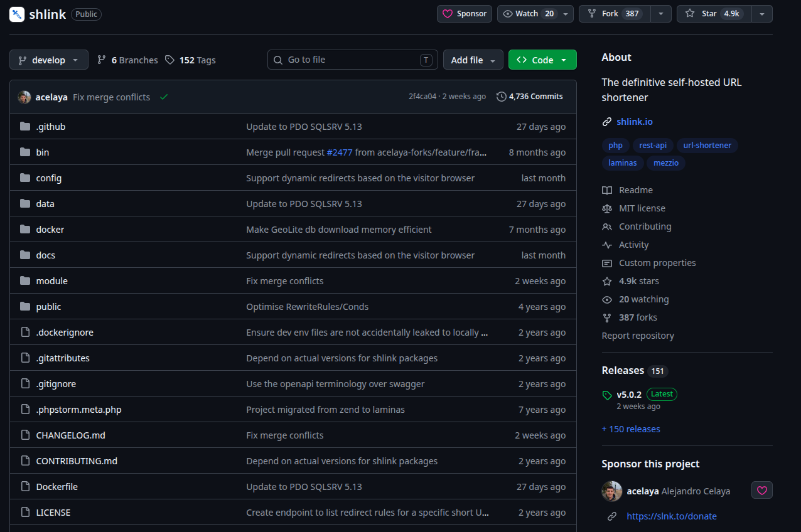The height and width of the screenshot is (532, 801).
Task: Open Custom properties in About sidebar
Action: (657, 263)
